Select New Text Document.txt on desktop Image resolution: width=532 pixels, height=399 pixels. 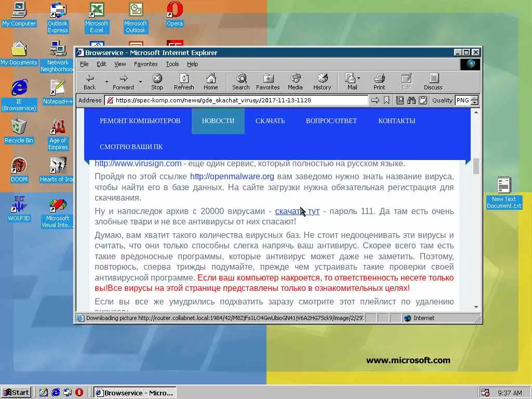[504, 193]
